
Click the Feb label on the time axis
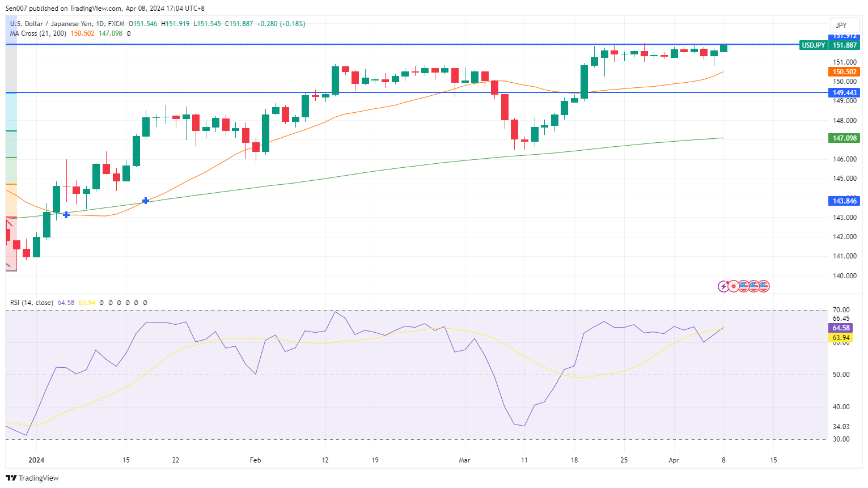pyautogui.click(x=256, y=460)
